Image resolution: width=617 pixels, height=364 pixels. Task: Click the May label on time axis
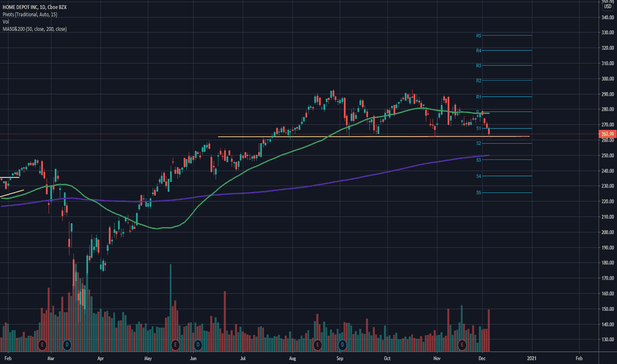(148, 359)
